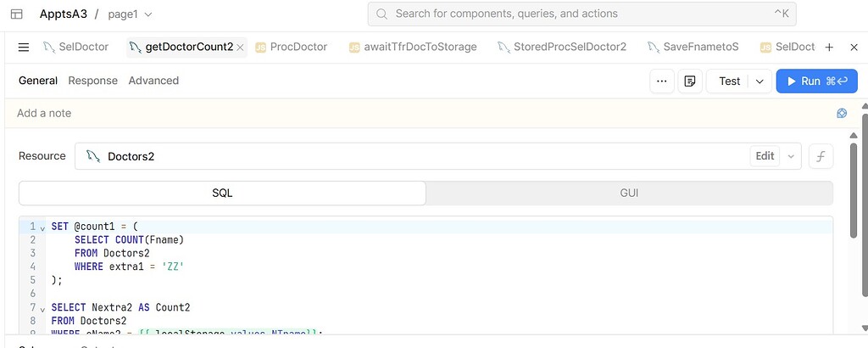Image resolution: width=868 pixels, height=348 pixels.
Task: Focus the components and queries search box
Action: pos(581,14)
